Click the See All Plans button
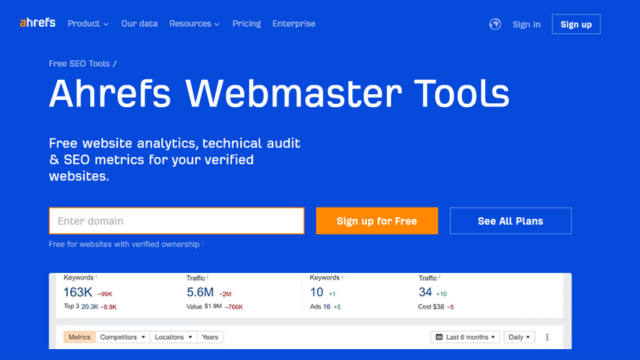This screenshot has height=360, width=640. [510, 221]
